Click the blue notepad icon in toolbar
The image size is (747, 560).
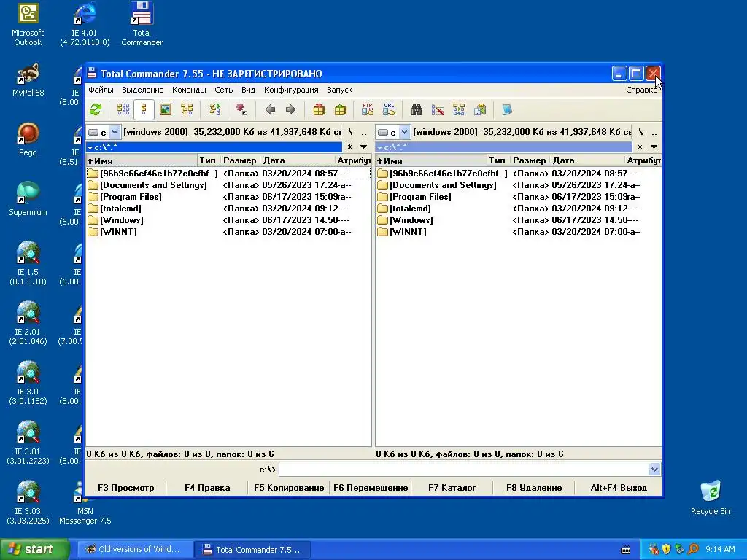pos(507,110)
